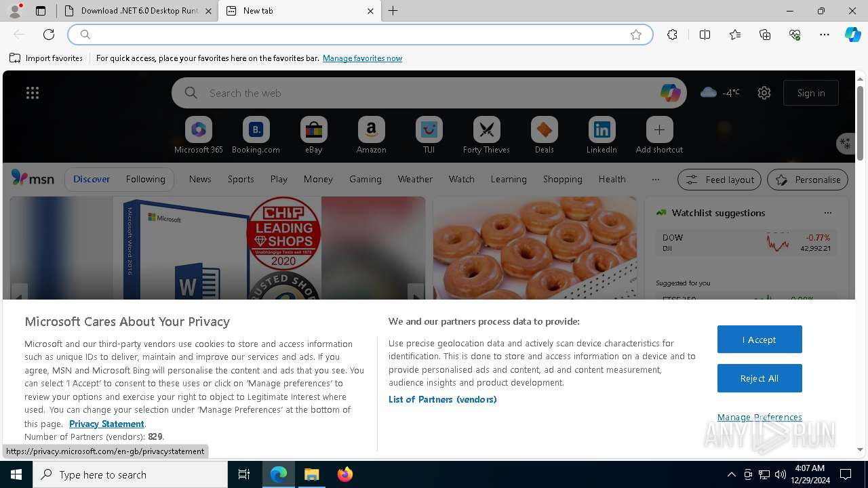Show weather details at -4°C
This screenshot has width=868, height=488.
click(x=719, y=93)
